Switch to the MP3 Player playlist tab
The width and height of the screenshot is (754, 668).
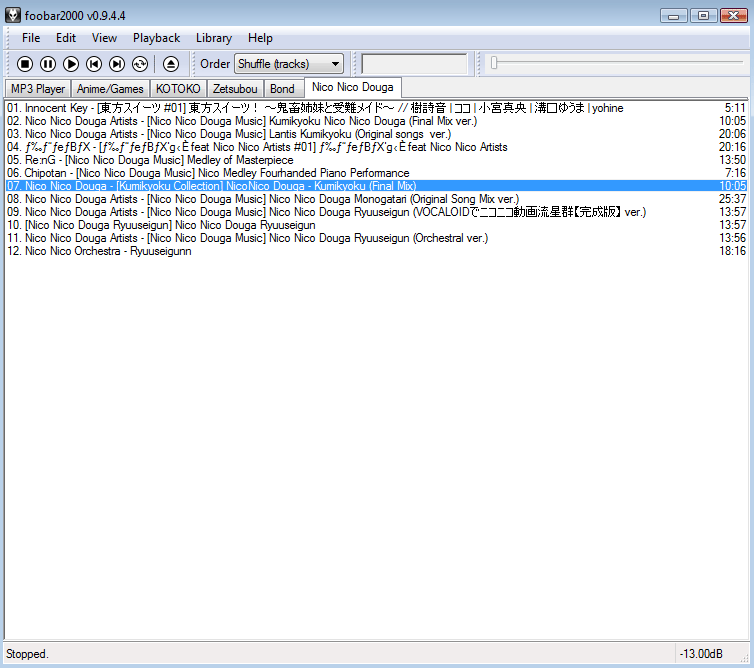(38, 89)
